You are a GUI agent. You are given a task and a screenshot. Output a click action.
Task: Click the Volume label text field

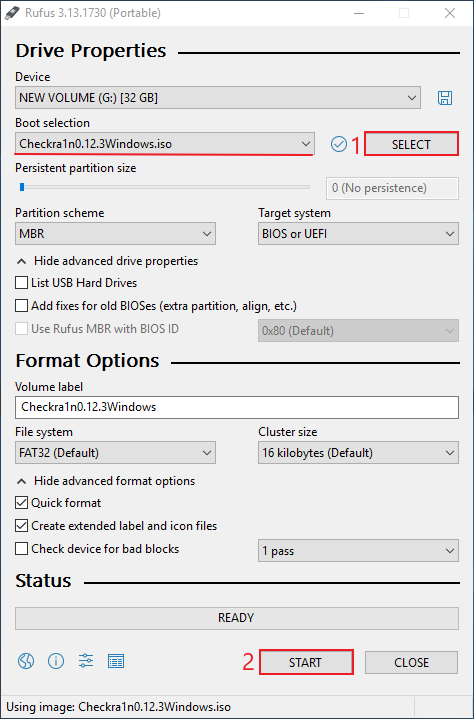(x=237, y=407)
